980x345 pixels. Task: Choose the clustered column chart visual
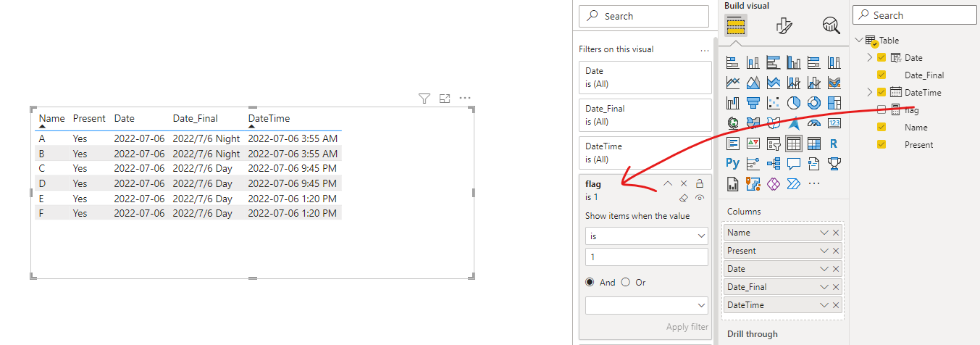pos(793,63)
